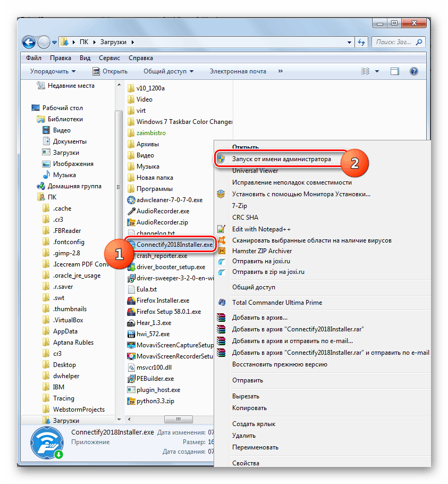
Task: Click WinRAR icon beside 'Добавить в архив...'
Action: coord(221,318)
